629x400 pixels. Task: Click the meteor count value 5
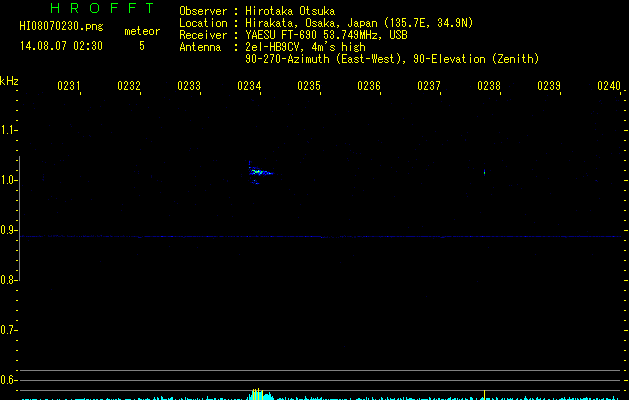tap(142, 46)
